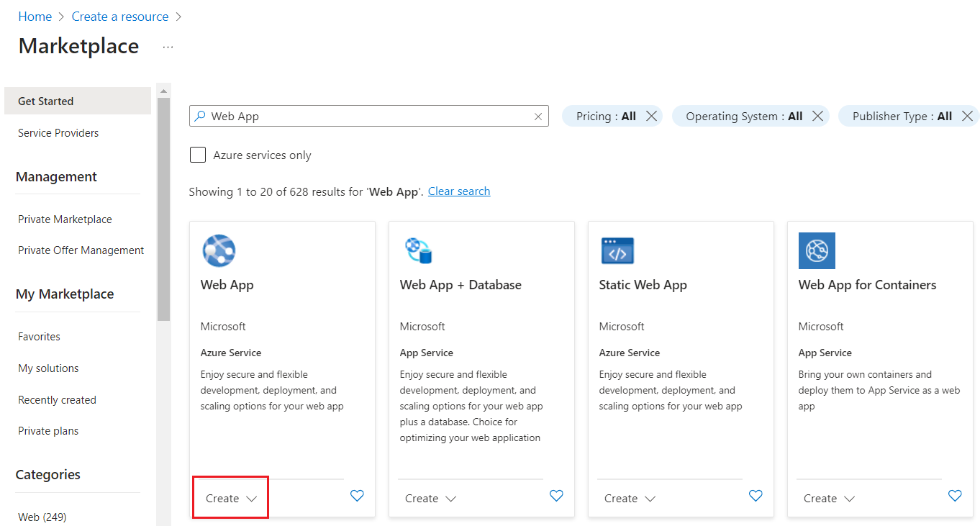This screenshot has width=980, height=526.
Task: Open the Web App for Containers title
Action: click(867, 285)
